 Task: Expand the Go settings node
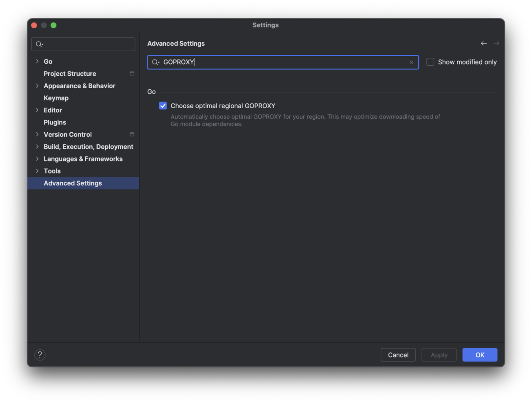(37, 62)
